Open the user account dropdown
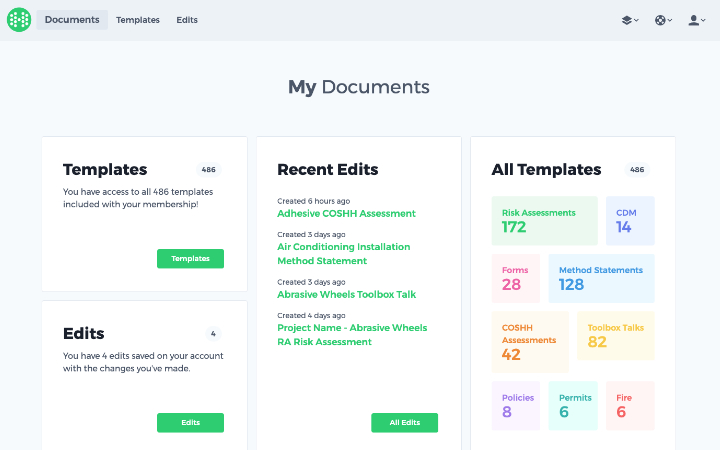This screenshot has width=720, height=450. (x=697, y=20)
